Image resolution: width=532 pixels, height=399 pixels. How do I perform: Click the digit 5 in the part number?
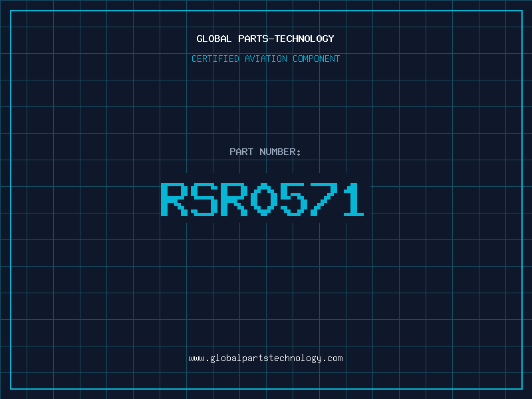pyautogui.click(x=294, y=199)
